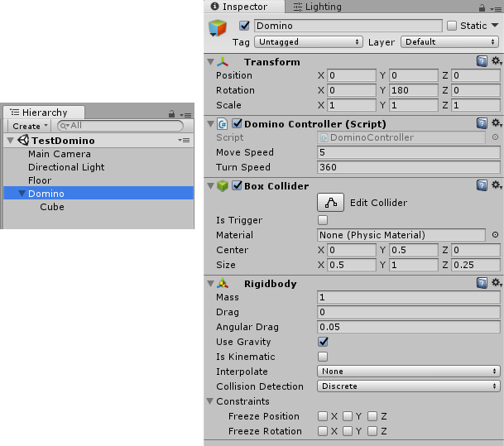The image size is (504, 446).
Task: Collapse the Constraints foldout
Action: pos(210,401)
